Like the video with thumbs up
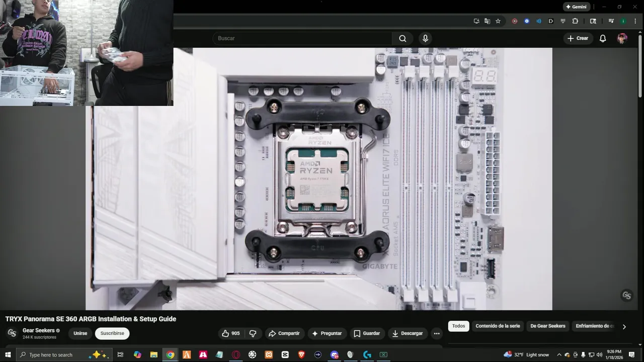644x362 pixels. (x=231, y=333)
